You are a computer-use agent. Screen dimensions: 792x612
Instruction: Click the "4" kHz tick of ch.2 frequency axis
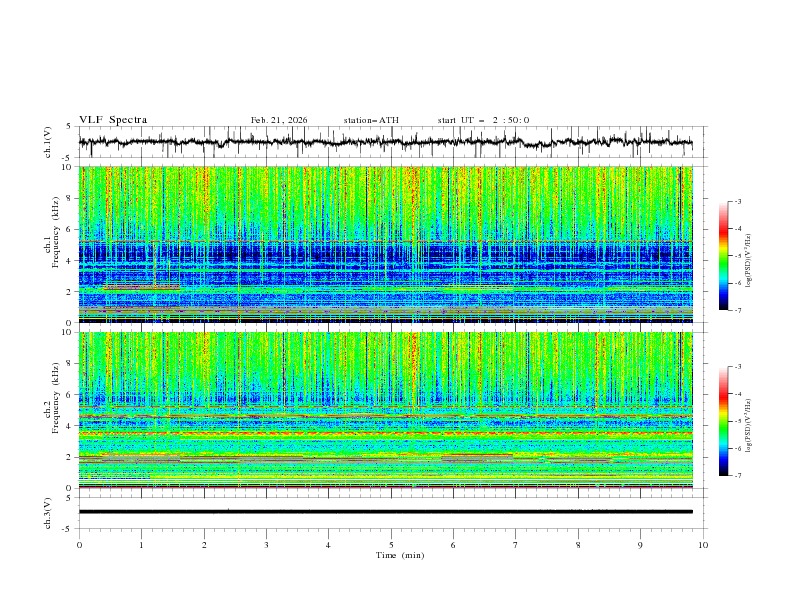tap(71, 426)
